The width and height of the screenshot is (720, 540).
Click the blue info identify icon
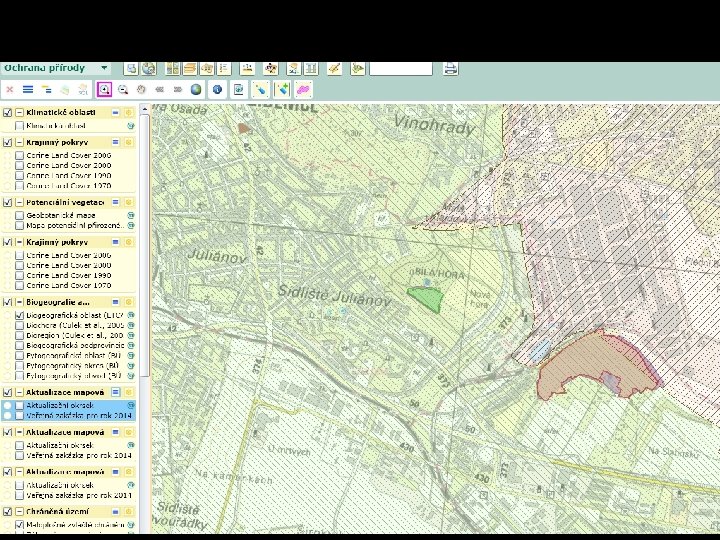tap(216, 89)
